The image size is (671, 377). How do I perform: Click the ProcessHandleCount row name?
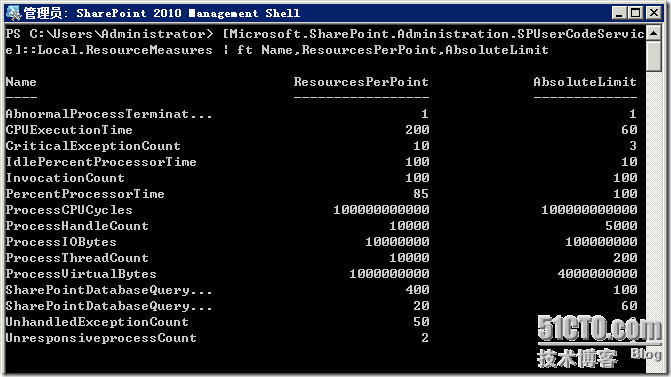click(x=77, y=226)
